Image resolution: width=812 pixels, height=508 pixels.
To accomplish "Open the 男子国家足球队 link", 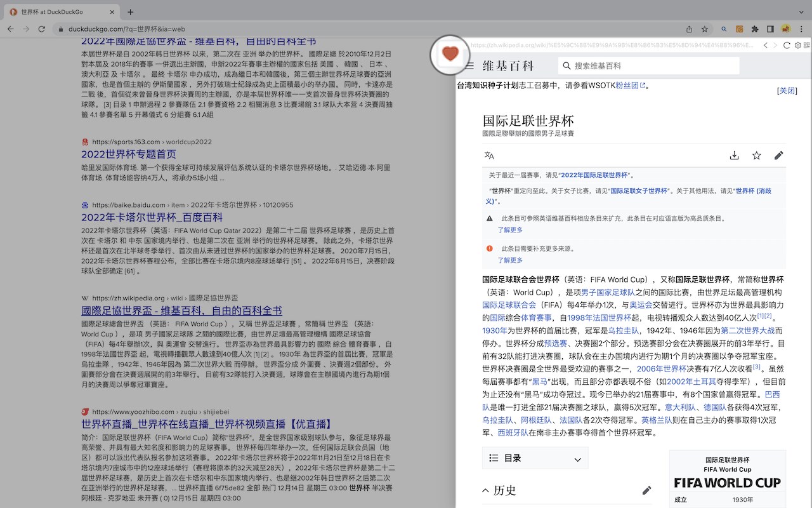I will coord(608,292).
